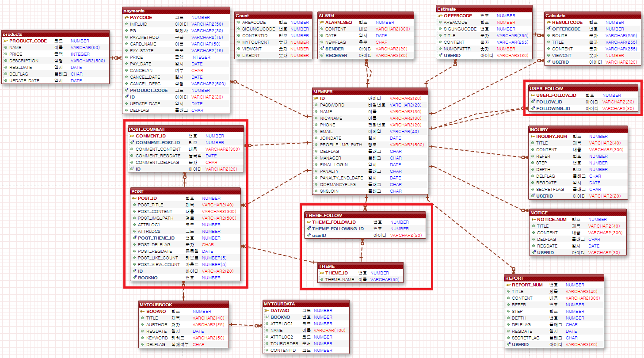Select the key icon beside USER_FOLLOW_ID
The height and width of the screenshot is (358, 644).
tap(533, 95)
